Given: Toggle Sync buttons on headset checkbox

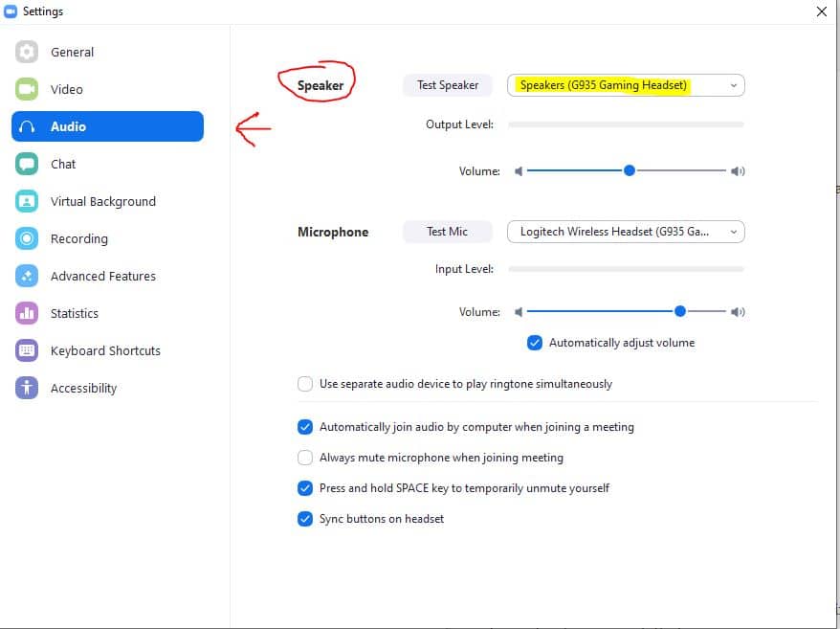Looking at the screenshot, I should (x=305, y=519).
